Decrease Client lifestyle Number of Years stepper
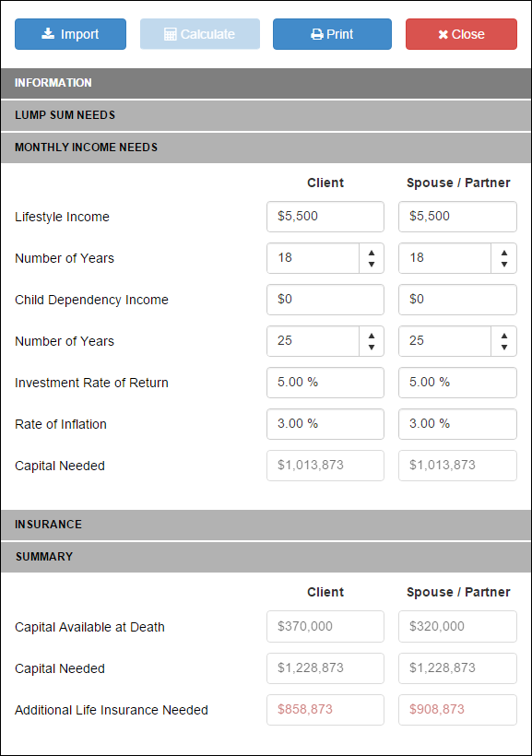Viewport: 532px width, 756px height. (372, 265)
